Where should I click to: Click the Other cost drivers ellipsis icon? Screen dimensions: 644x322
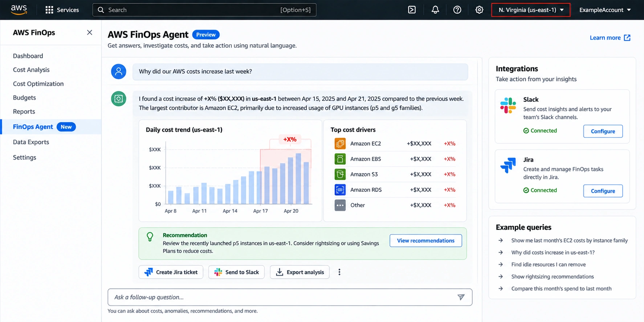tap(340, 205)
